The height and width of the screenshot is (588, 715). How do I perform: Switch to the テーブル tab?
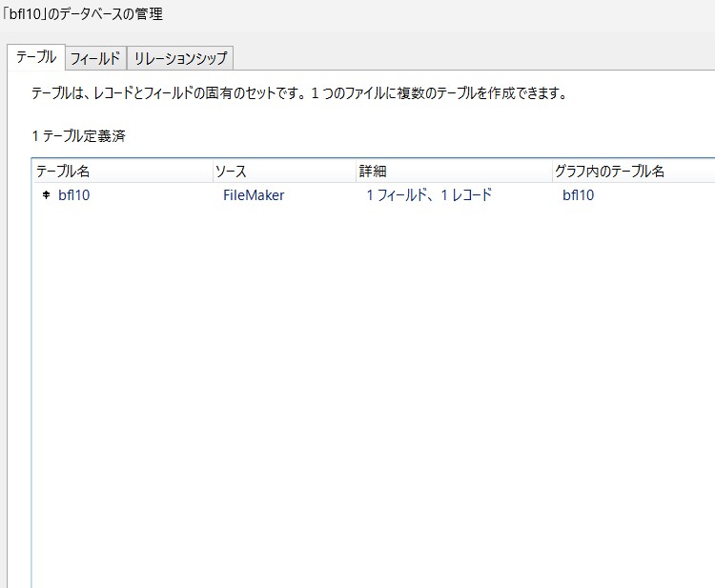point(36,57)
